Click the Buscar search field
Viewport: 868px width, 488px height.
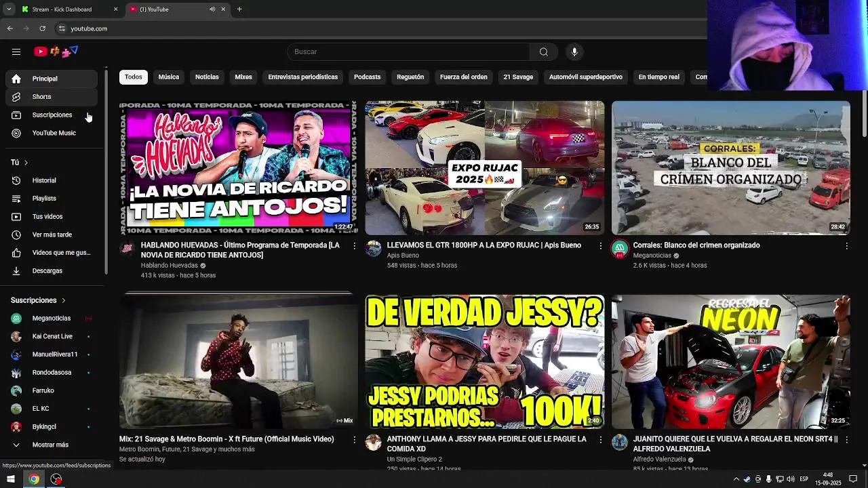pos(408,52)
